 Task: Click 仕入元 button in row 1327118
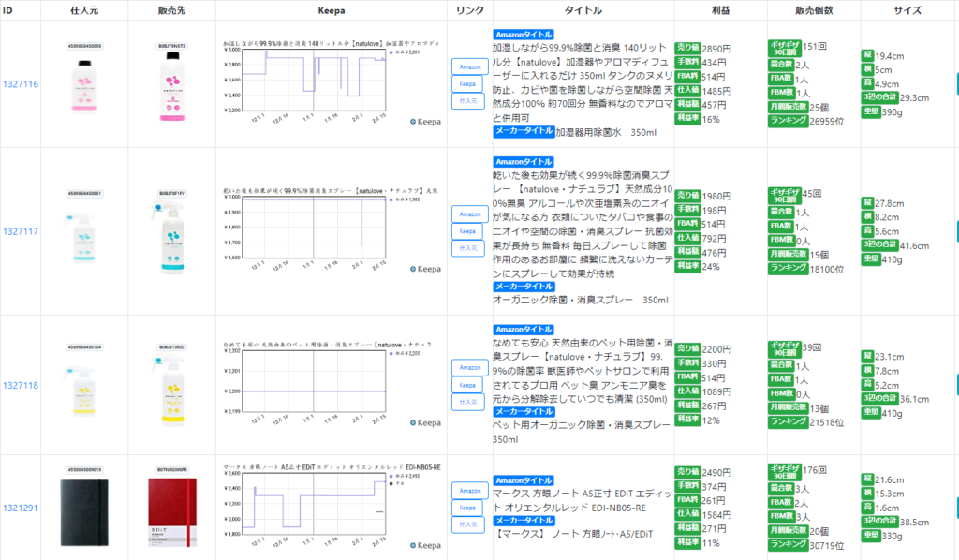[469, 402]
